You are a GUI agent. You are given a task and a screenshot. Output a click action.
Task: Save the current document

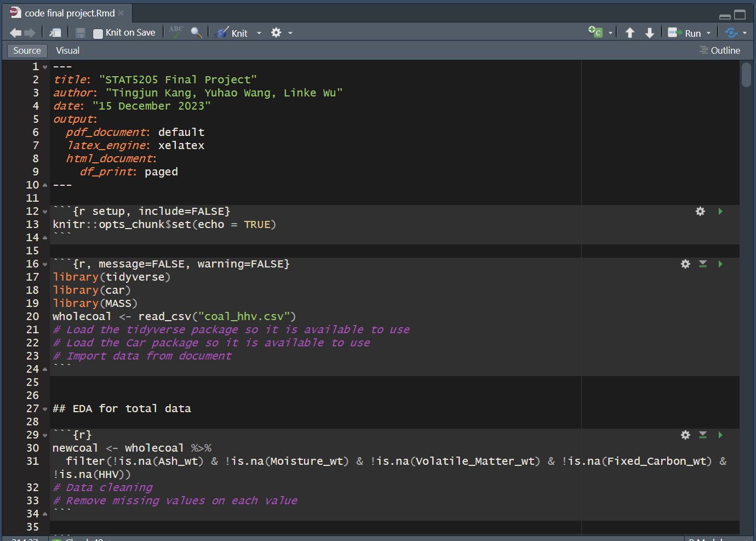coord(81,33)
